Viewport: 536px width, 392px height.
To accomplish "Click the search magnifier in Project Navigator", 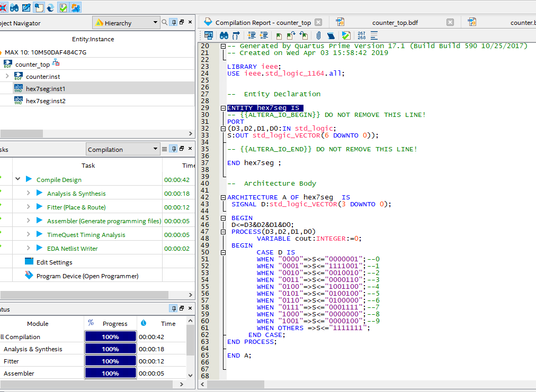I will [x=164, y=22].
